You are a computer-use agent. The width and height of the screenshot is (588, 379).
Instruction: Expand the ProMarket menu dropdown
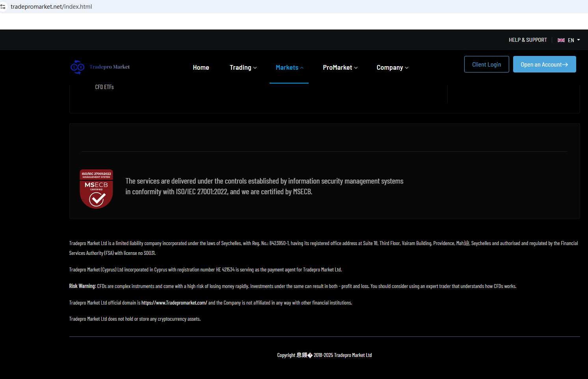(x=340, y=67)
